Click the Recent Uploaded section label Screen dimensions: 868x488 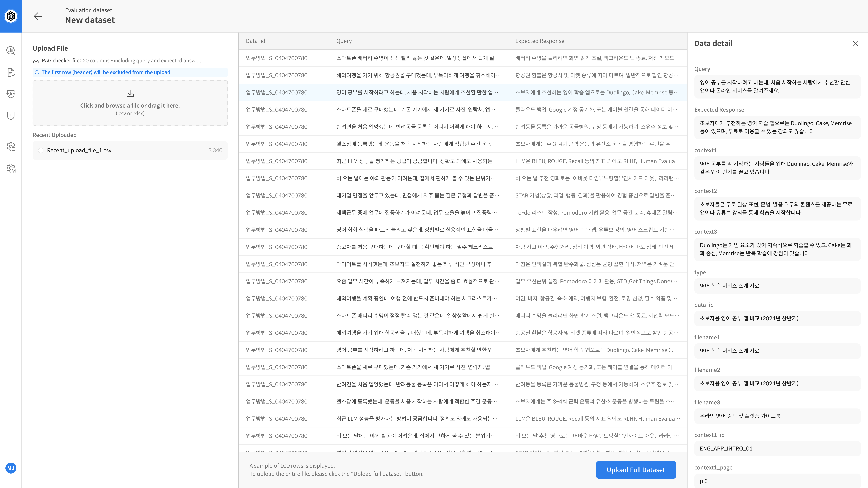pos(55,135)
